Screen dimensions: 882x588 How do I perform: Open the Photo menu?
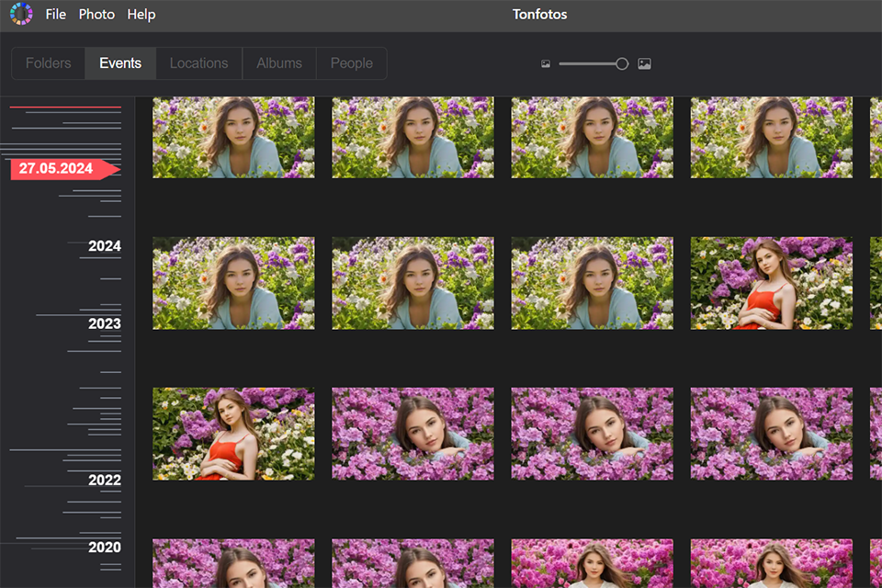click(96, 14)
